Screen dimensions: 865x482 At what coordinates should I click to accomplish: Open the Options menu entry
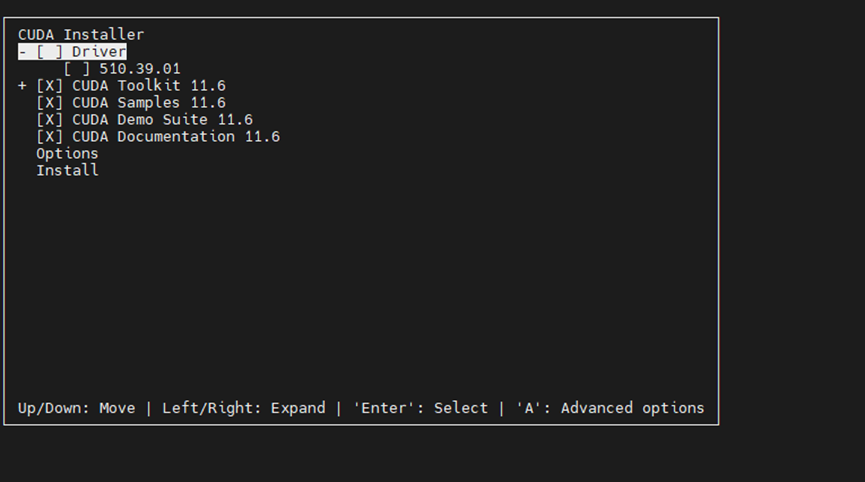(67, 154)
